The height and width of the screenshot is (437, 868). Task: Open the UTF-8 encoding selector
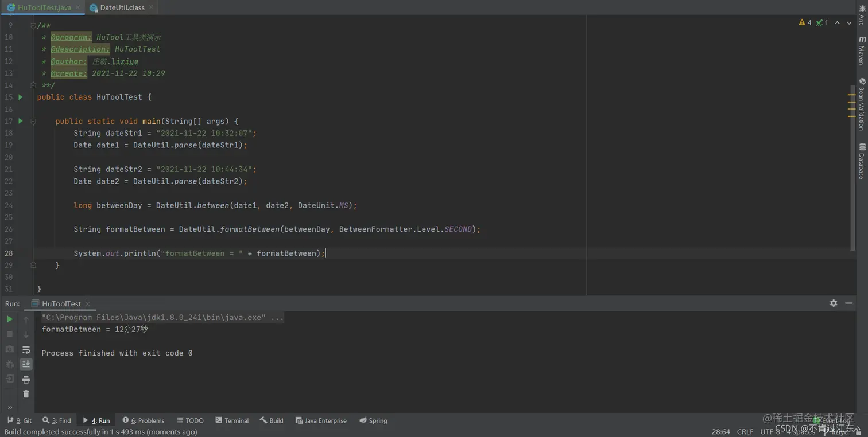[770, 432]
